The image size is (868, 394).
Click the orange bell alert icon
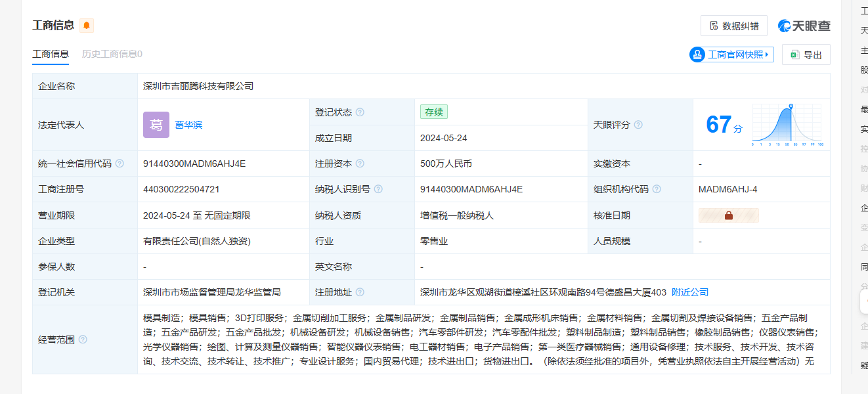pyautogui.click(x=87, y=26)
